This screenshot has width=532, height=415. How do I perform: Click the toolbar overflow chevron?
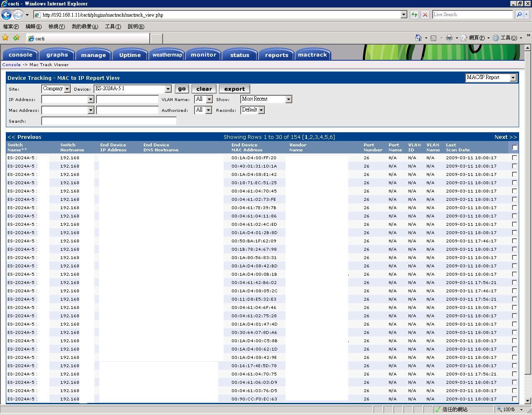528,36
